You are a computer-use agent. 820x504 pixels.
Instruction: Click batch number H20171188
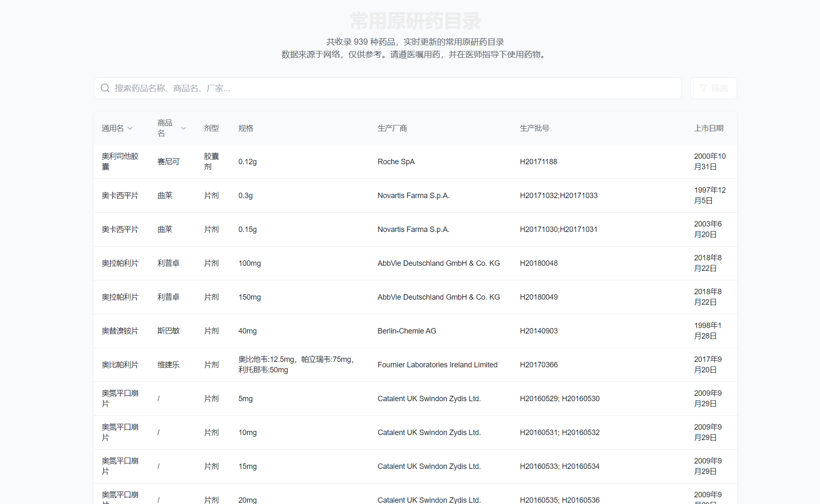pyautogui.click(x=538, y=162)
